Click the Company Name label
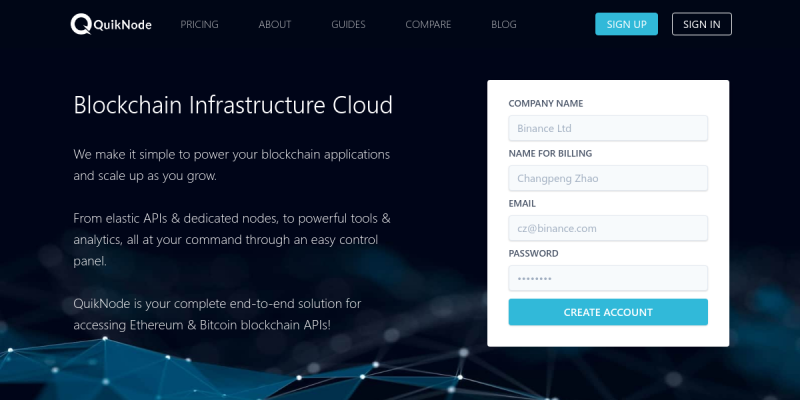 point(545,103)
